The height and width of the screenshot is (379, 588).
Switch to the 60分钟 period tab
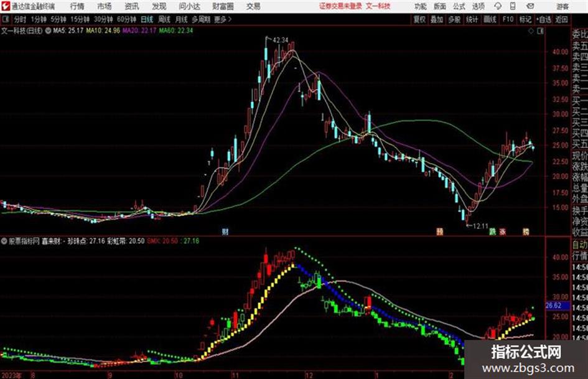tap(126, 19)
